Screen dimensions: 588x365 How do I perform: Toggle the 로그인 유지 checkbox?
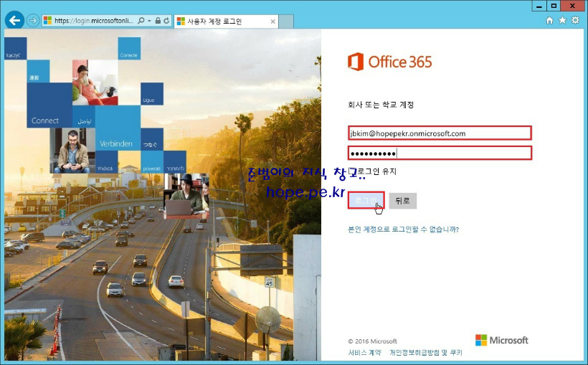(x=351, y=171)
